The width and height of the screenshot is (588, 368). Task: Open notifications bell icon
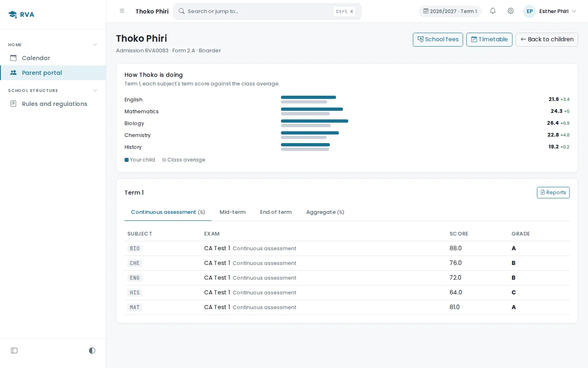[x=493, y=11]
